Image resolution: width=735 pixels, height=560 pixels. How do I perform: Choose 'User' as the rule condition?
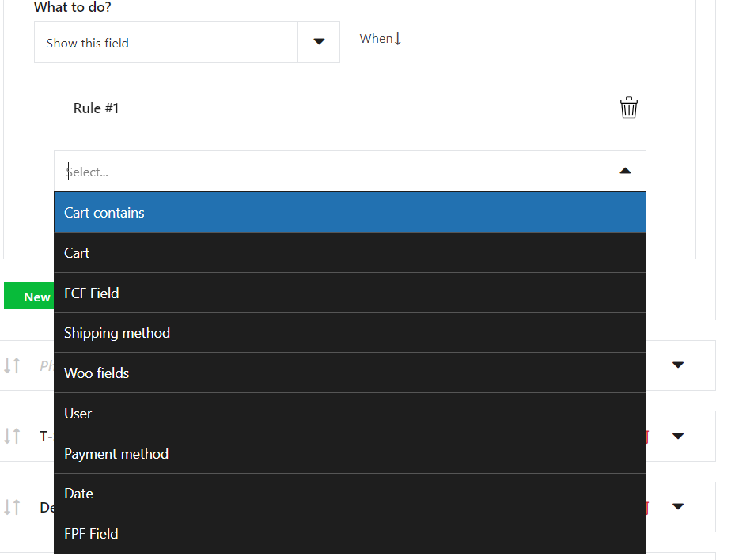coord(350,414)
